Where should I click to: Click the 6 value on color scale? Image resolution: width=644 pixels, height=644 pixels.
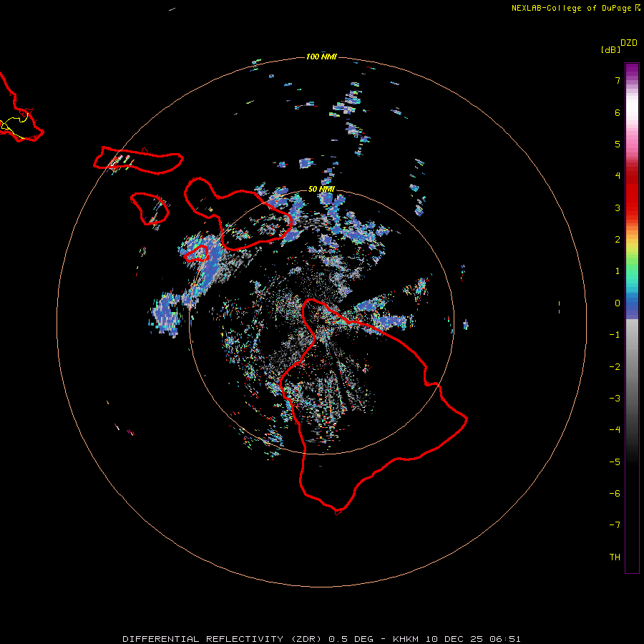[618, 112]
